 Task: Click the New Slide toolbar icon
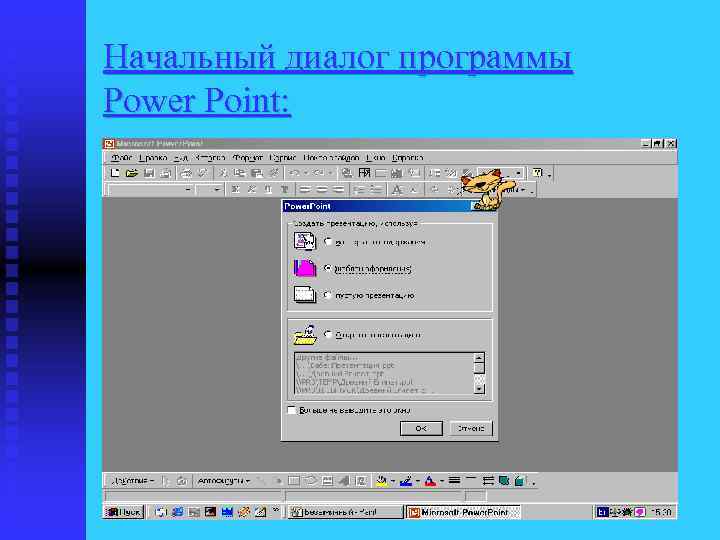click(414, 173)
